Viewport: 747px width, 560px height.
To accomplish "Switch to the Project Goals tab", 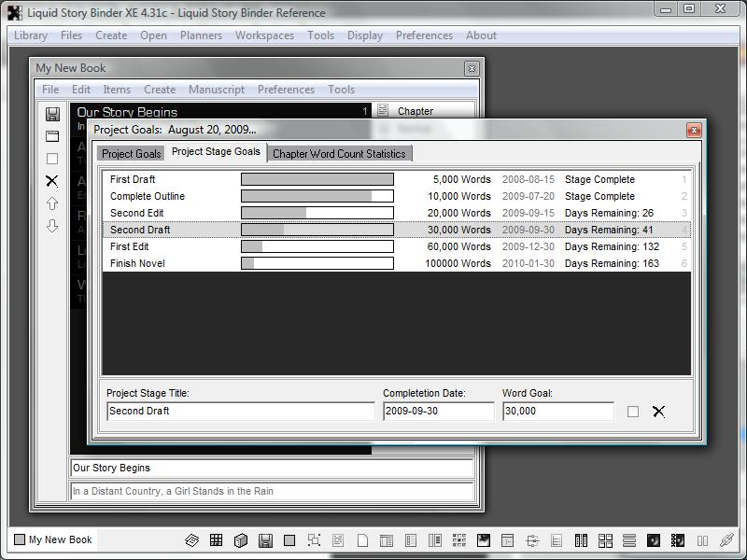I will (x=131, y=154).
